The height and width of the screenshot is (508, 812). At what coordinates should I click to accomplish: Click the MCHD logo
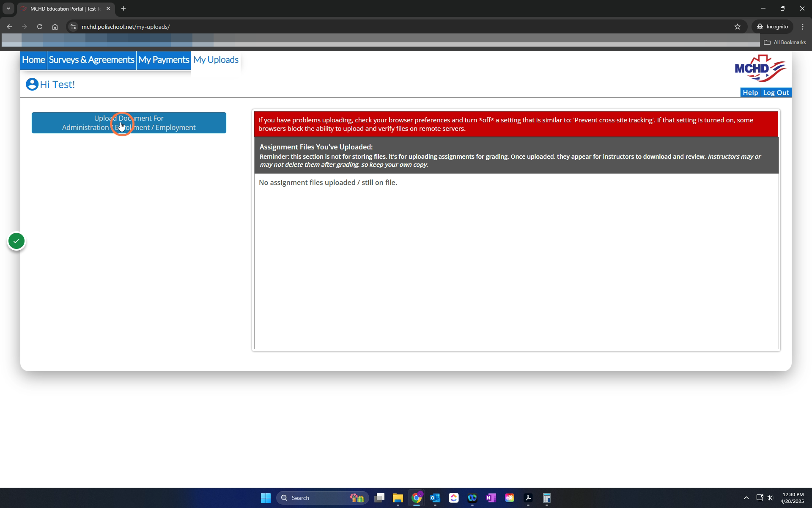tap(760, 68)
